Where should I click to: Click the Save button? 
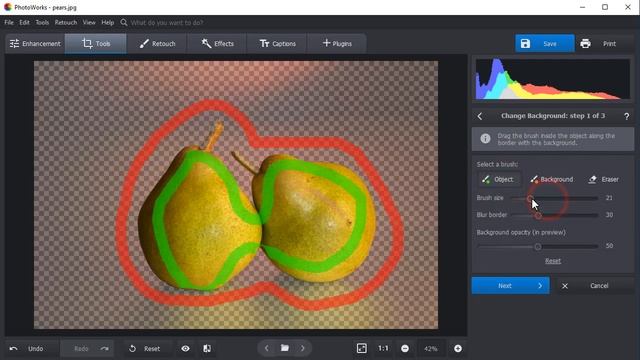(544, 44)
